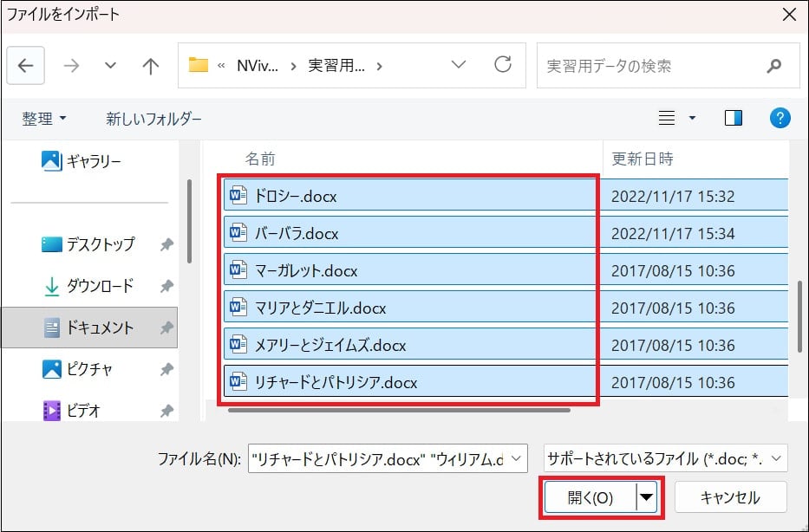This screenshot has width=809, height=532.
Task: Click the Back navigation arrow
Action: 25,66
